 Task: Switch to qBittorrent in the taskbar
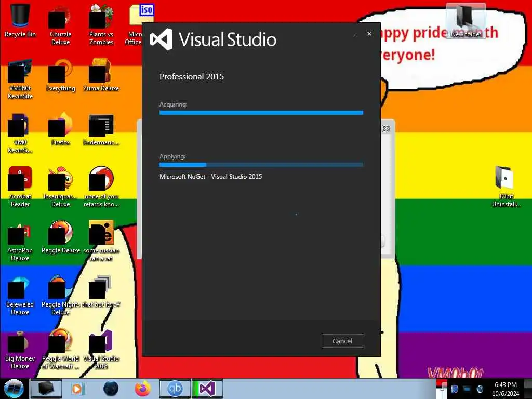click(175, 389)
